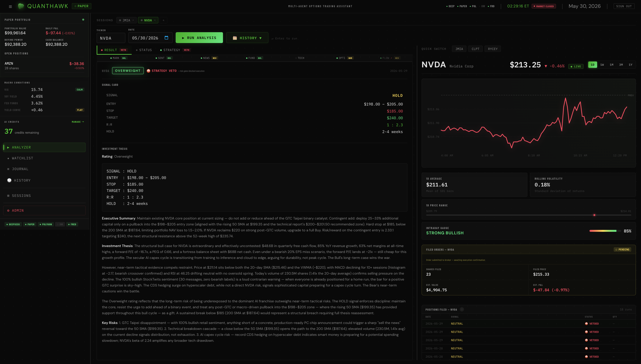Image resolution: width=641 pixels, height=364 pixels.
Task: Switch to the Strategy tab
Action: (x=175, y=50)
